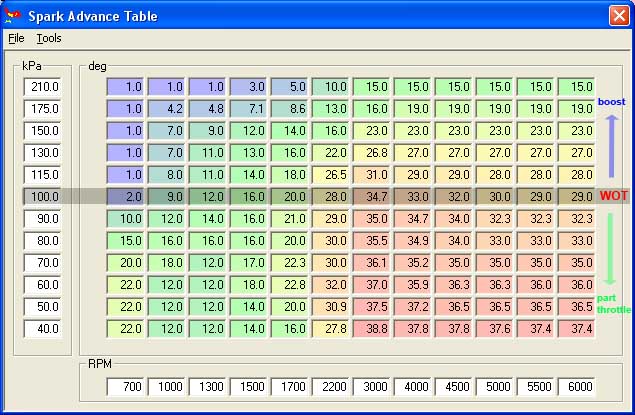Select the cell with value 26.8
Image resolution: width=635 pixels, height=415 pixels.
point(372,153)
